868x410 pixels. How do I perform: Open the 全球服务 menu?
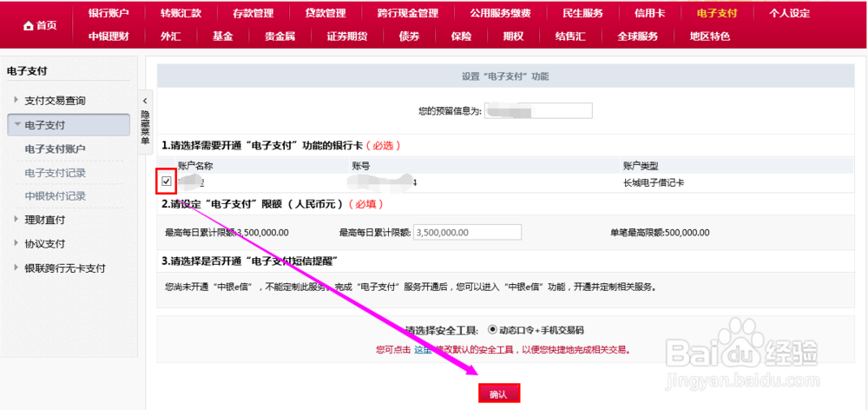click(x=638, y=37)
